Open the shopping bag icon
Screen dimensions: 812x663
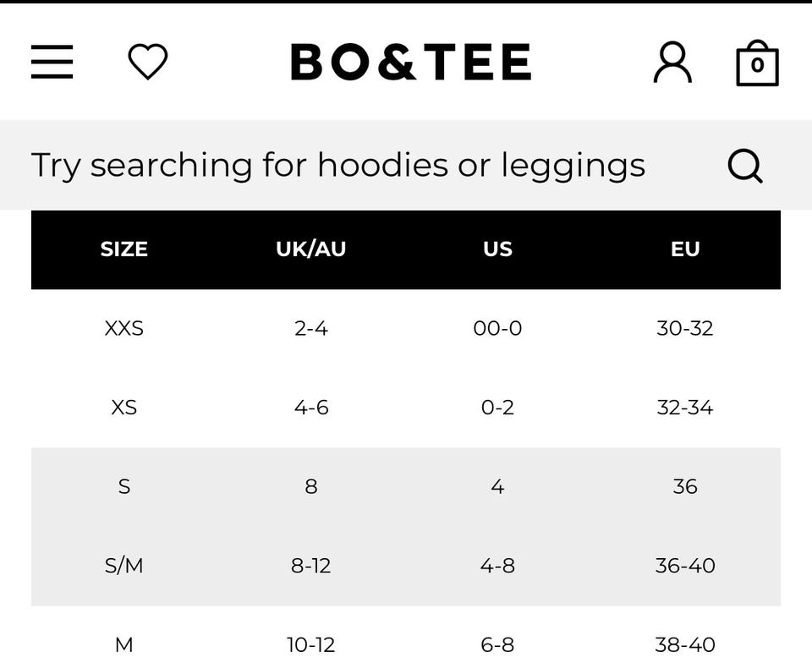(x=757, y=63)
